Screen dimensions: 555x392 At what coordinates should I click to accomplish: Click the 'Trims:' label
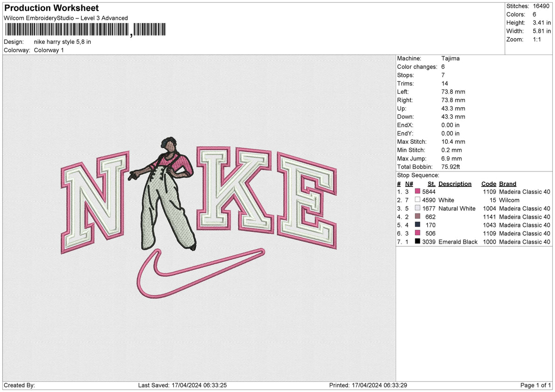[x=406, y=84]
